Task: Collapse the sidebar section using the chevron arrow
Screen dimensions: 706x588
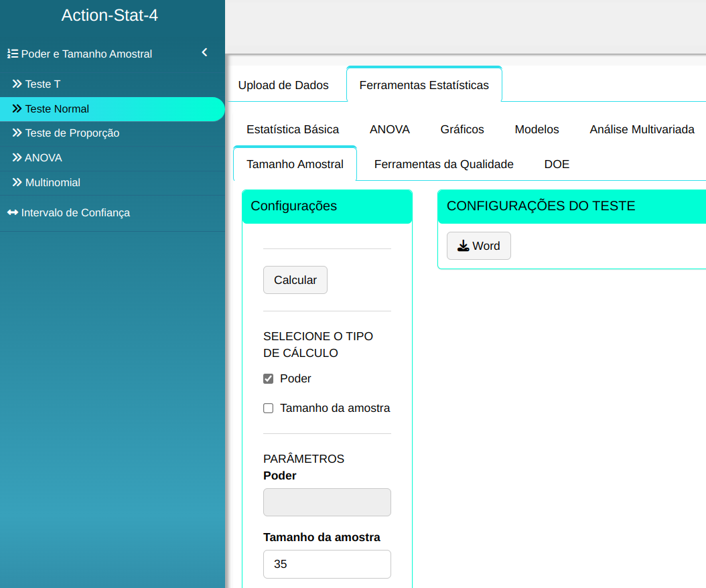Action: [x=204, y=52]
